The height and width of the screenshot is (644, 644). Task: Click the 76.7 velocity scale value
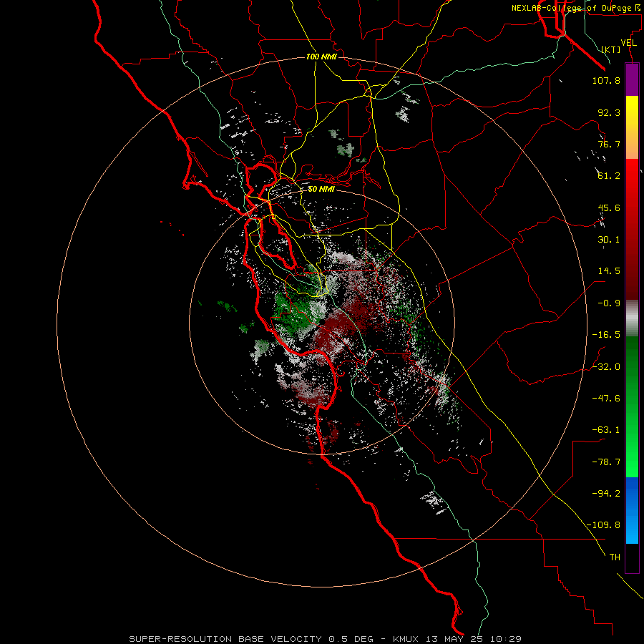[609, 144]
